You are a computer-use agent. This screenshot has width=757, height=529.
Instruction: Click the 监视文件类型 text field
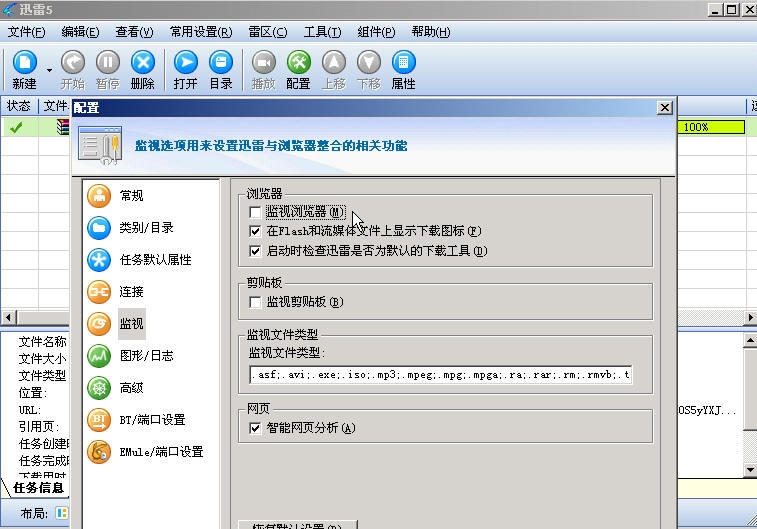[440, 375]
